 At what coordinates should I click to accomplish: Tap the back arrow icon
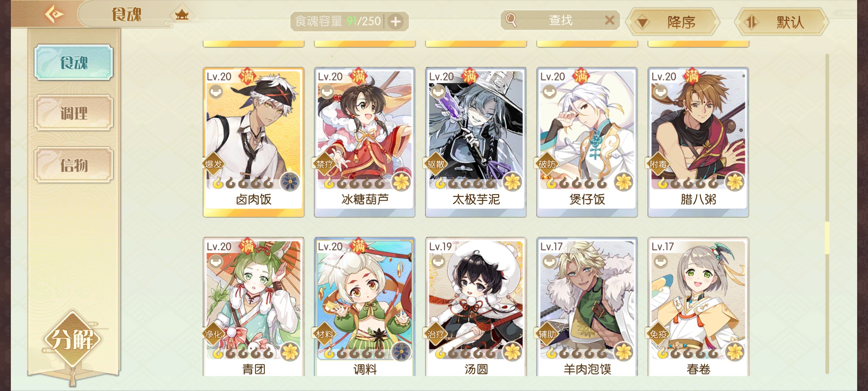[54, 14]
